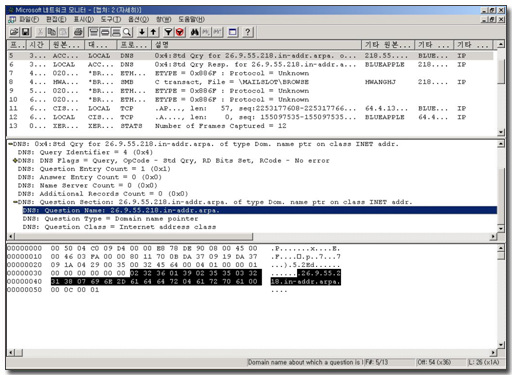The width and height of the screenshot is (512, 375).
Task: Select frame 8 SMB MAILSLOT\BROWSE row
Action: coord(250,82)
